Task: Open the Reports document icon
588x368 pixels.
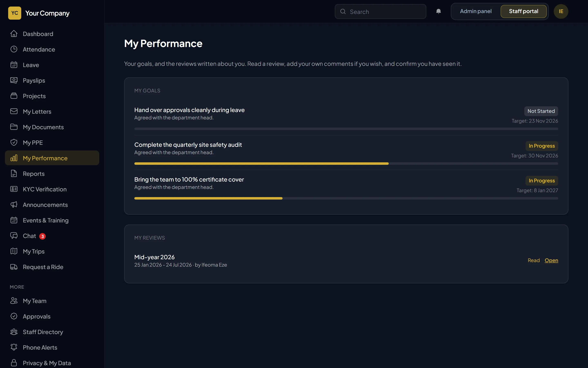Action: (14, 174)
